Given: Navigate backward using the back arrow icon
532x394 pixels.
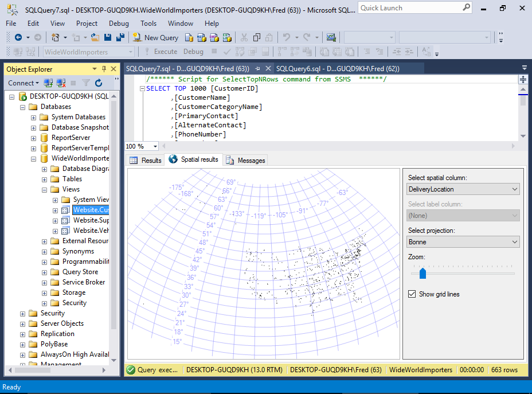Looking at the screenshot, I should tap(18, 37).
